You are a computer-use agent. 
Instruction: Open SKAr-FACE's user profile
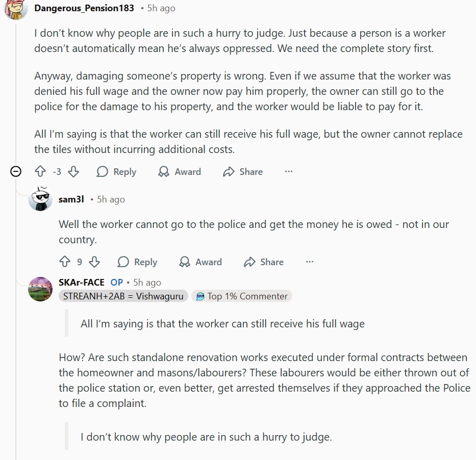click(x=82, y=282)
